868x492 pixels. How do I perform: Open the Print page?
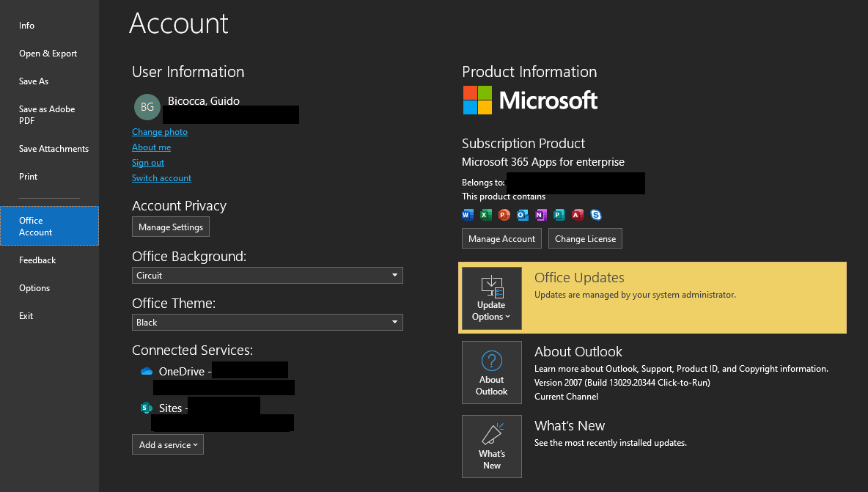(x=29, y=177)
